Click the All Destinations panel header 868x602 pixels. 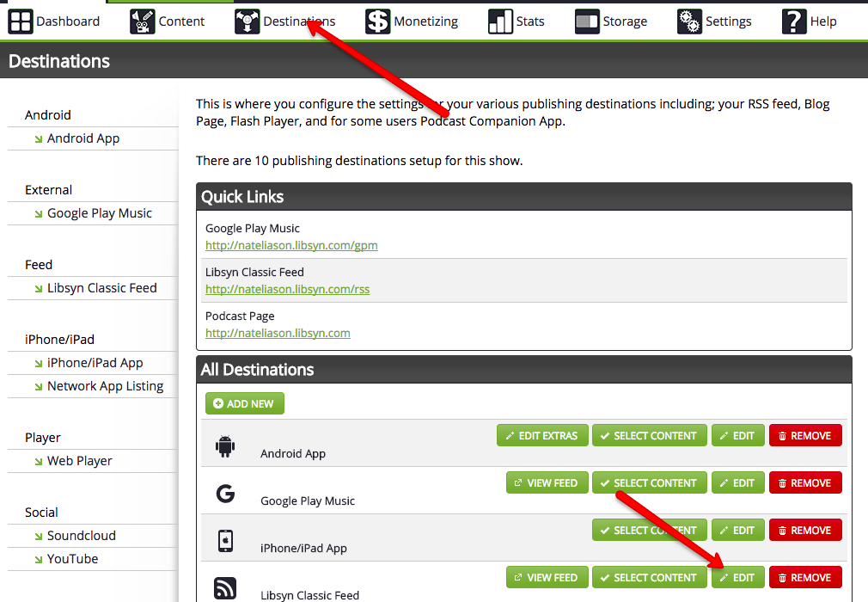click(x=523, y=370)
